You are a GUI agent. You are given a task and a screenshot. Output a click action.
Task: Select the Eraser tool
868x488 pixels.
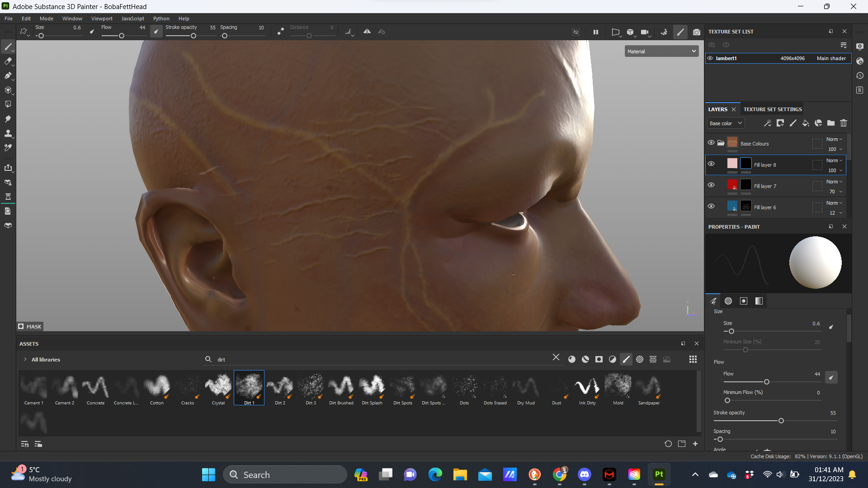click(8, 61)
